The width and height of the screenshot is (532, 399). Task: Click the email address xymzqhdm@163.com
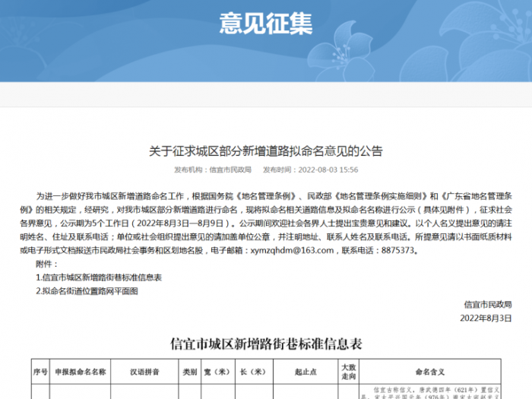(x=292, y=250)
